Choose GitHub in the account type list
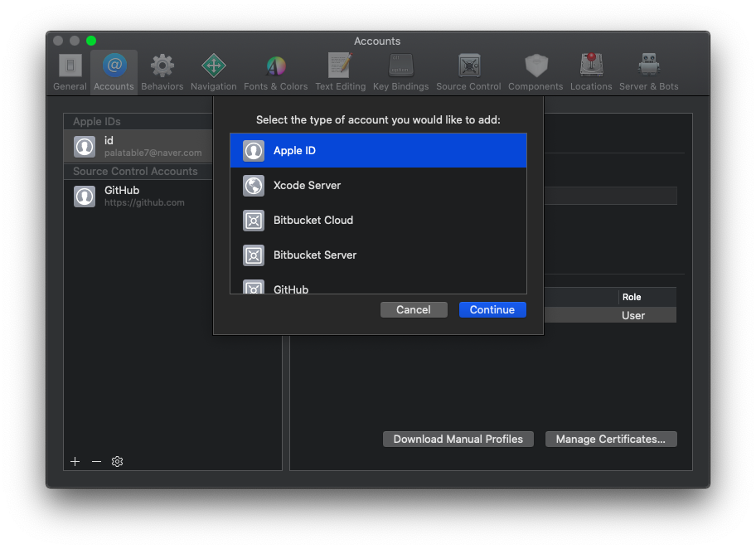Screen dimensions: 756x549 379,287
